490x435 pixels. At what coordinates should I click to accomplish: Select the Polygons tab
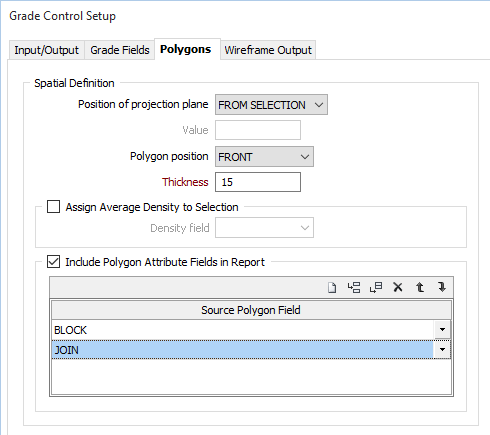click(186, 49)
